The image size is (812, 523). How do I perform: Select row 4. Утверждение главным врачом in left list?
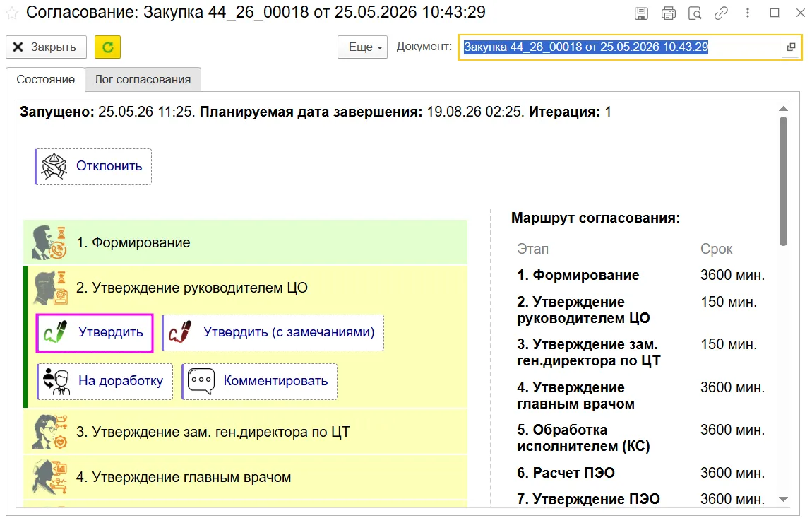click(x=246, y=477)
